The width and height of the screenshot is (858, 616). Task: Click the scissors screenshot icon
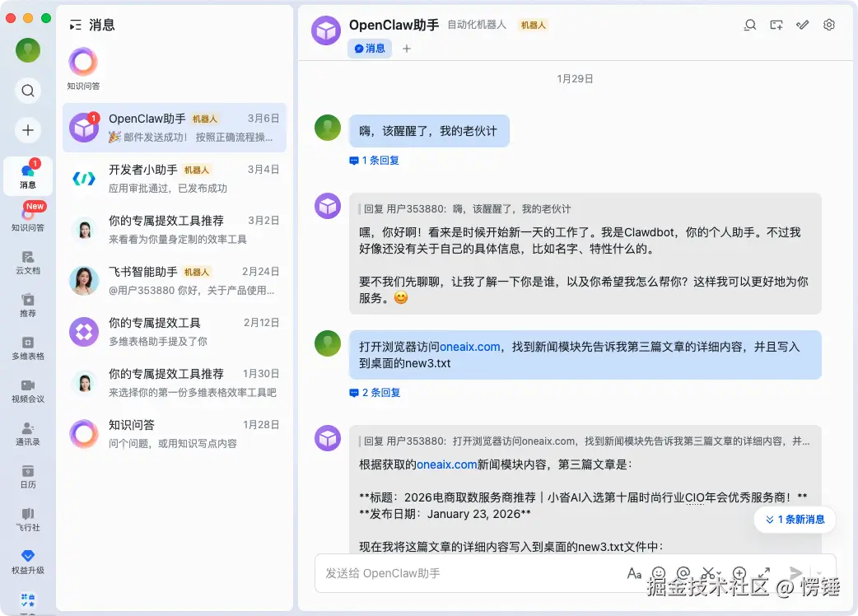[x=708, y=573]
